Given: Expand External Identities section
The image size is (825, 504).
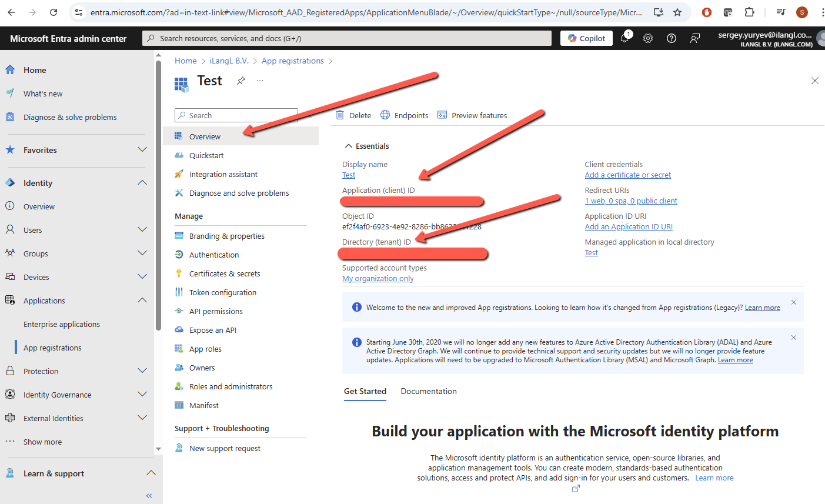Looking at the screenshot, I should click(x=142, y=418).
